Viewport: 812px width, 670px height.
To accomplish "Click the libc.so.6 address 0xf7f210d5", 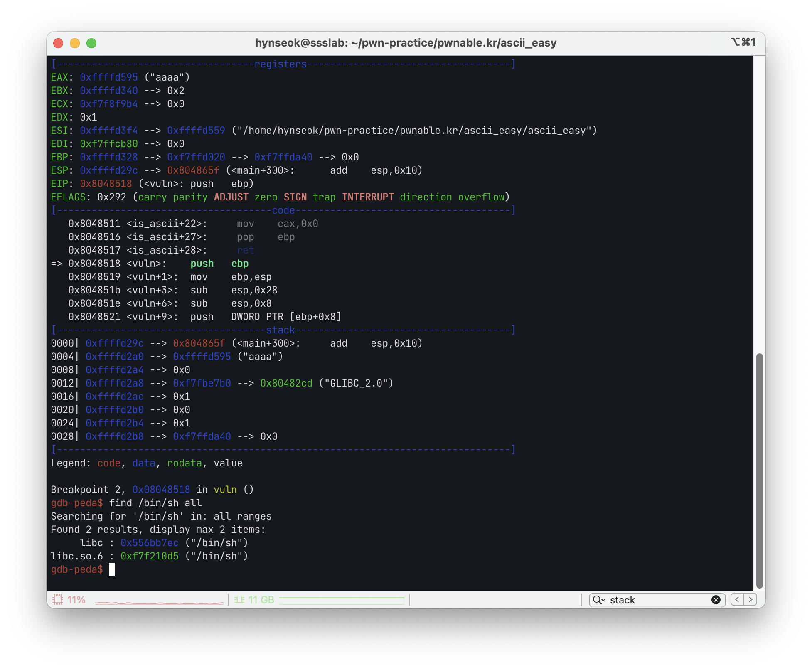I will click(x=150, y=556).
